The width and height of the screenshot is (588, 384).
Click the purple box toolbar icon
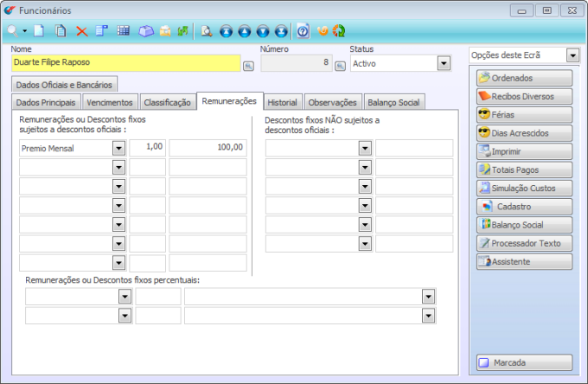click(146, 31)
